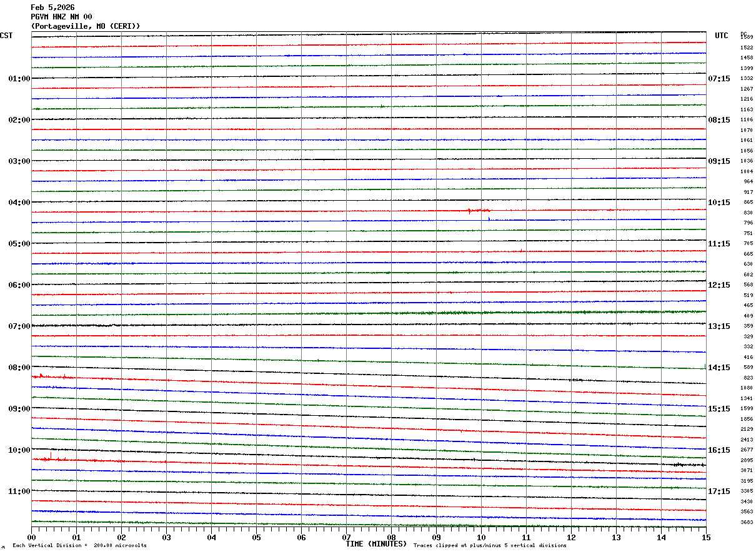Click the '10:15' UTC time label
The width and height of the screenshot is (756, 554).
click(719, 203)
